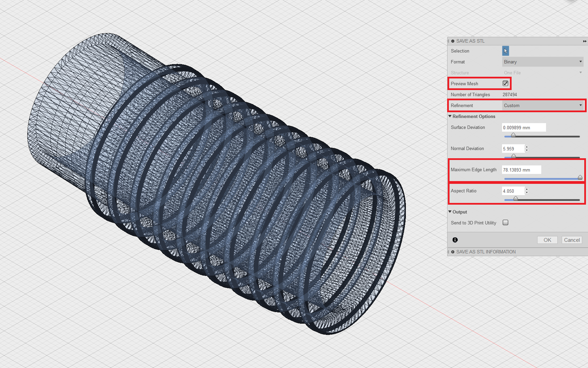The width and height of the screenshot is (588, 368).
Task: Edit the Maximum Edge Length value field
Action: coord(521,170)
